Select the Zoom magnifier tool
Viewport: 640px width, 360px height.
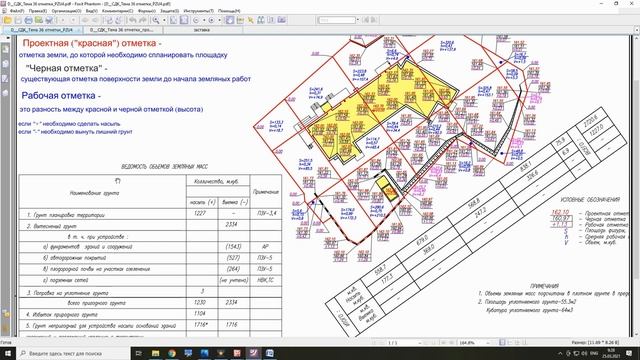(x=156, y=20)
